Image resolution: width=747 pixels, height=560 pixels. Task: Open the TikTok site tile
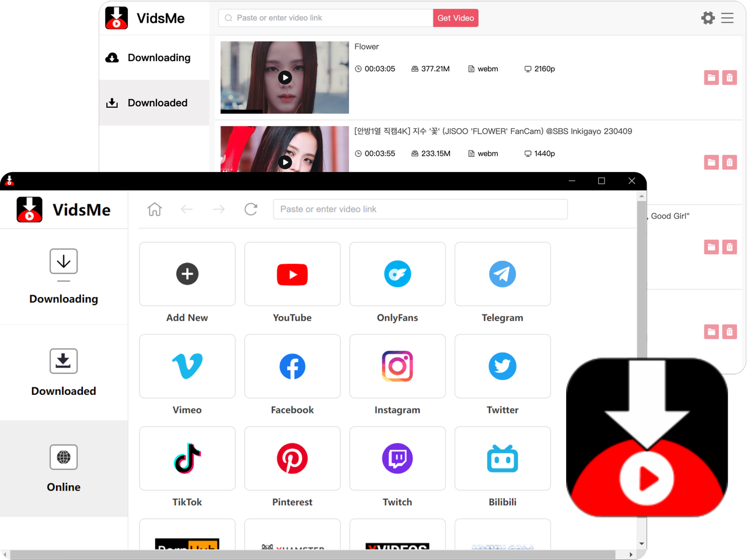point(187,459)
